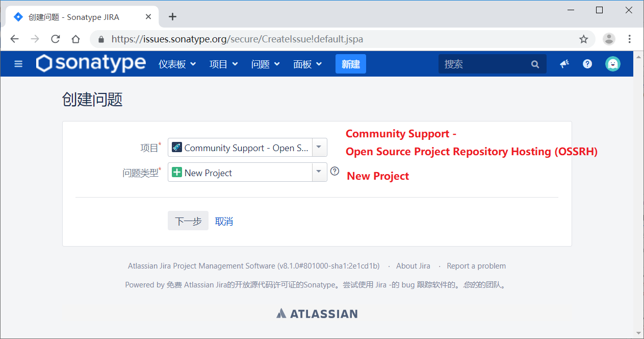Click the 下一步 next button
The image size is (644, 339).
pos(188,221)
